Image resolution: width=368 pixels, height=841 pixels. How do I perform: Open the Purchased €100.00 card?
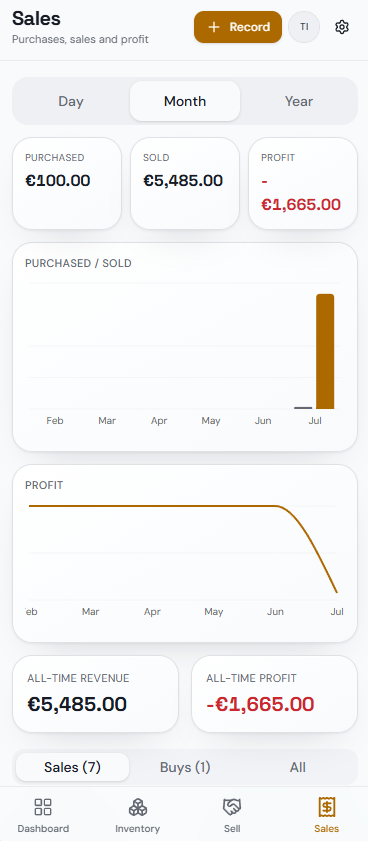67,183
